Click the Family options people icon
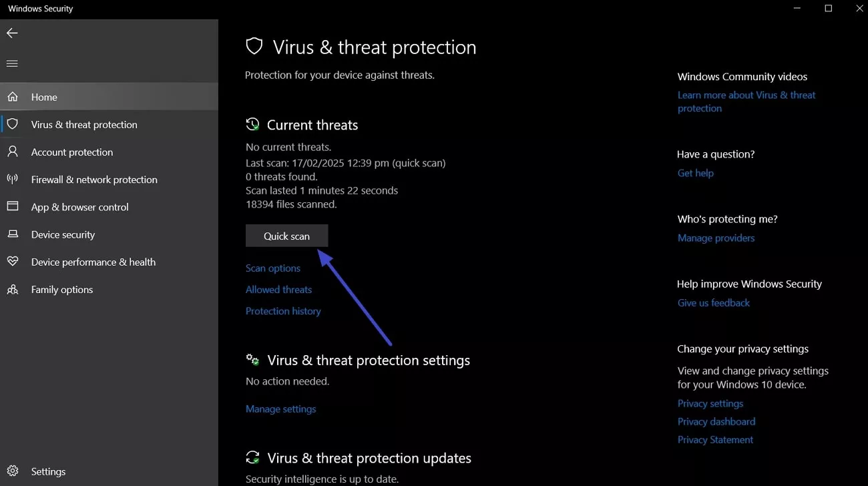This screenshot has height=486, width=868. (x=12, y=289)
